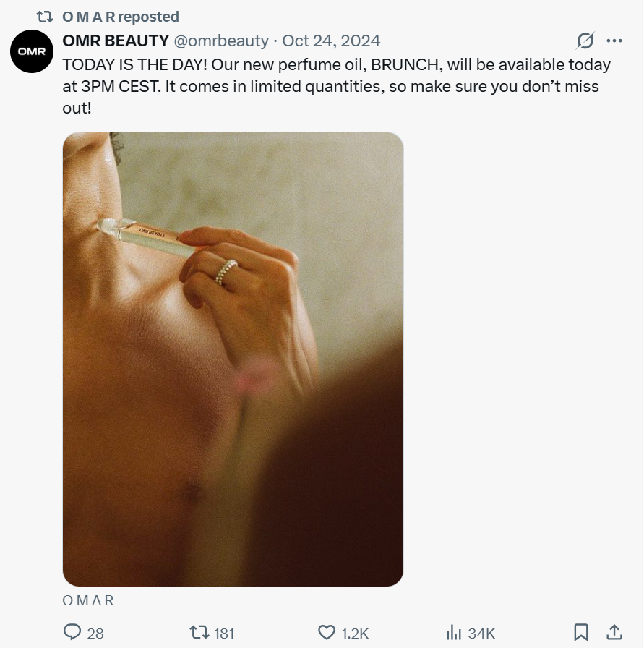Viewport: 644px width, 648px height.
Task: Click the "O M A R reposted" label
Action: 121,16
